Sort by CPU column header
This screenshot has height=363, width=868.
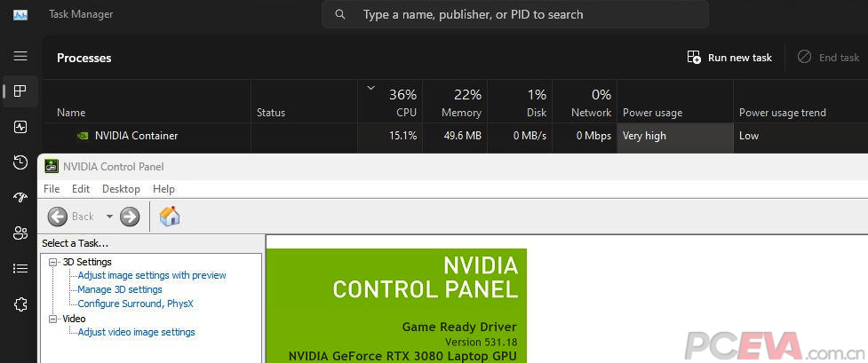click(390, 101)
